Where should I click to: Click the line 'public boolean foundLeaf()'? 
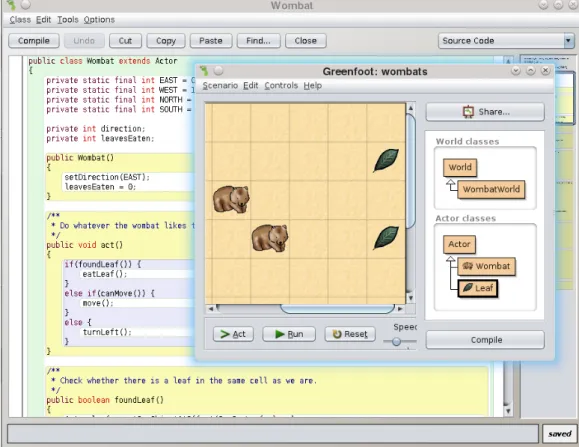point(105,400)
